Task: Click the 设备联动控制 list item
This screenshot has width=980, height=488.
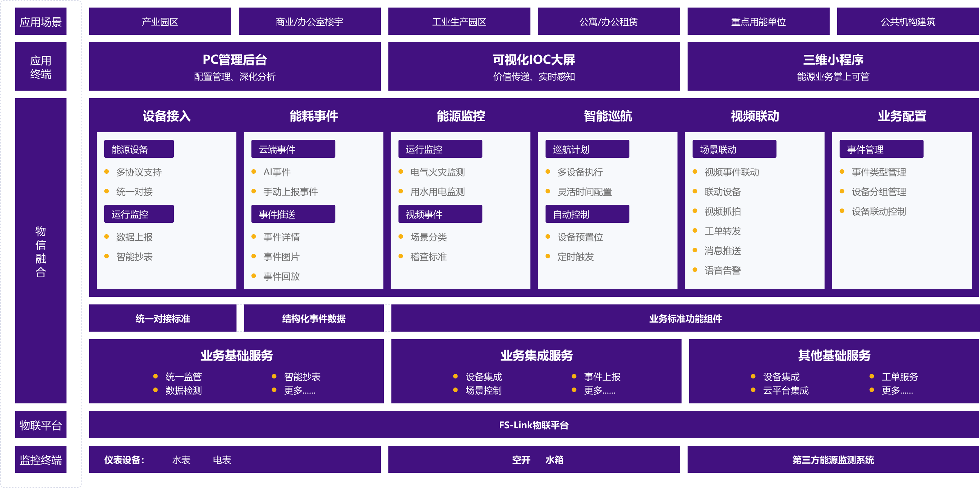Action: [879, 211]
